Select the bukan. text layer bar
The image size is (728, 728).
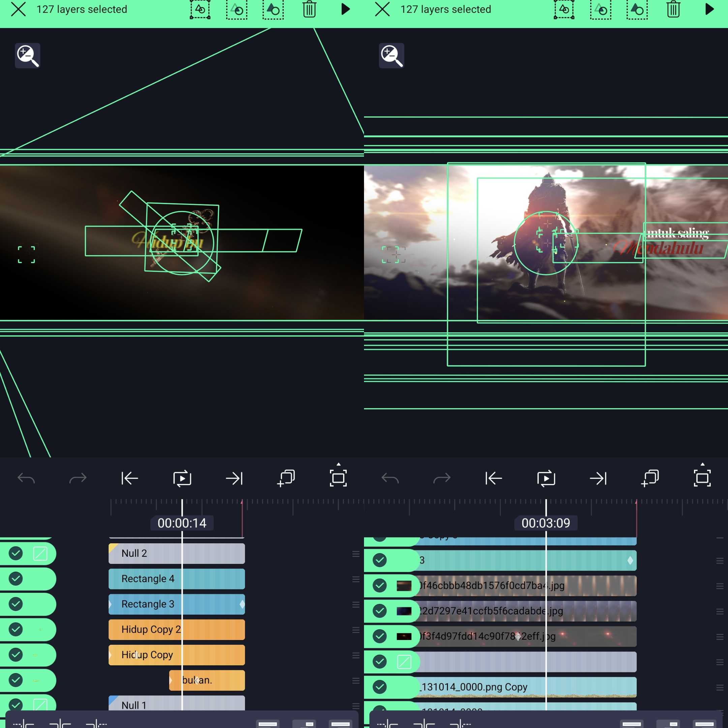[x=207, y=680]
